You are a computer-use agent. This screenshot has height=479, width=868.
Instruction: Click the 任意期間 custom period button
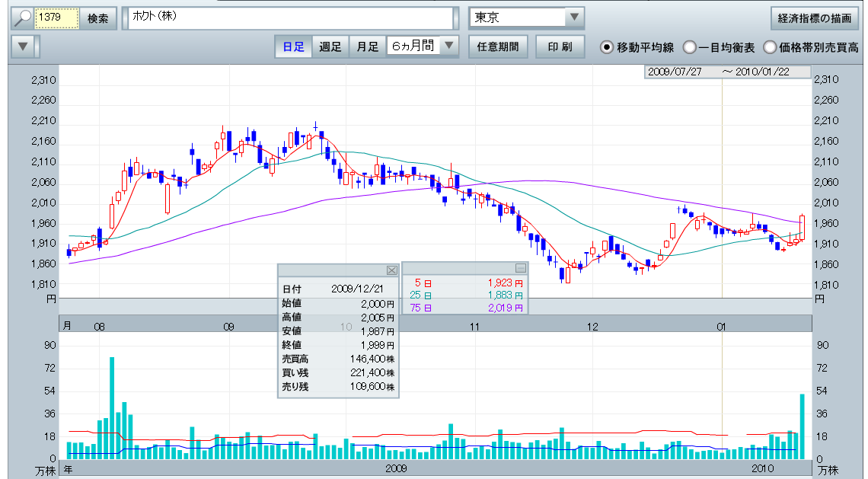pos(498,47)
